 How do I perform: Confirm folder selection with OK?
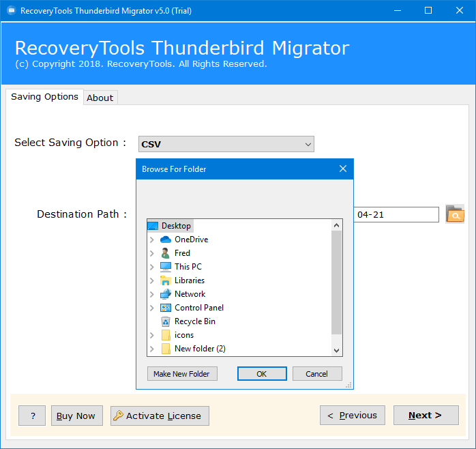262,374
